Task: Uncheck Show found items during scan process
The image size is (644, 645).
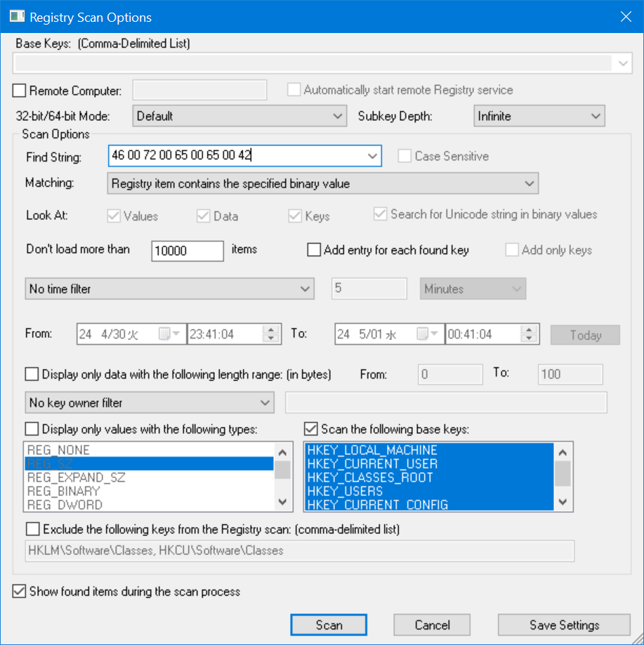Action: (x=19, y=591)
